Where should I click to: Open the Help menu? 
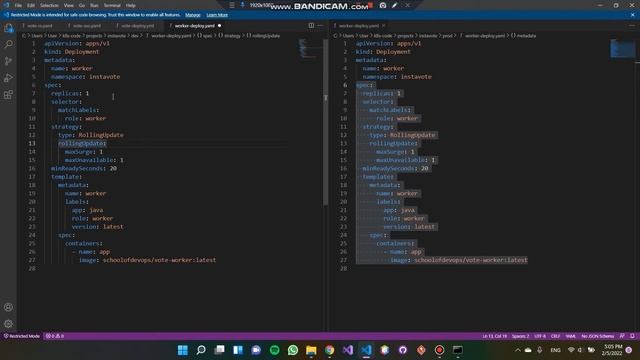131,5
